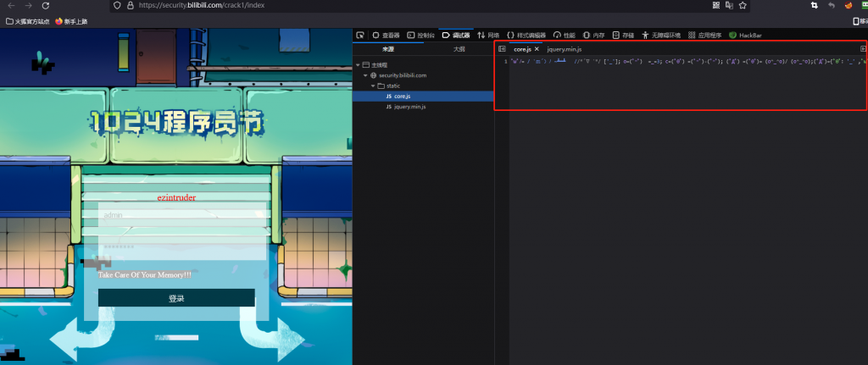
Task: Open the 存储 storage tab
Action: point(623,35)
